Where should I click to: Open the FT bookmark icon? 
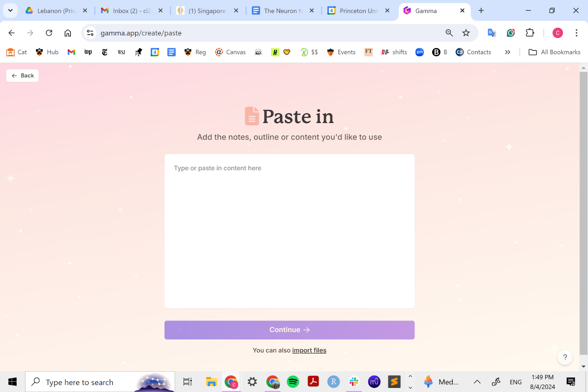[369, 52]
